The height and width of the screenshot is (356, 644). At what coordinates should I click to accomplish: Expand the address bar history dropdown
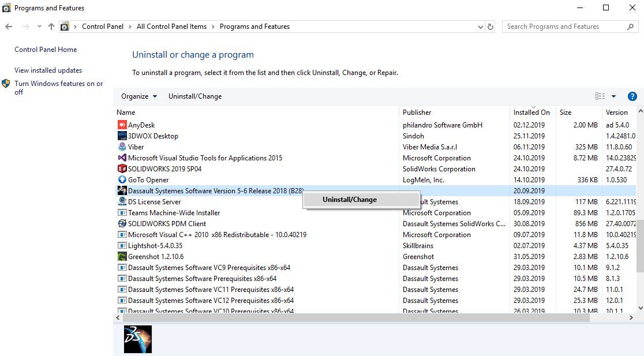click(481, 27)
